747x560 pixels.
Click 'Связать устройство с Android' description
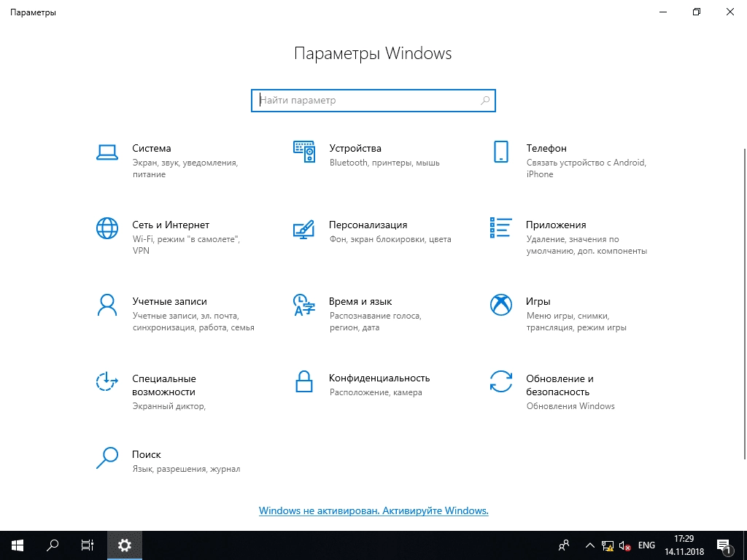pos(587,168)
